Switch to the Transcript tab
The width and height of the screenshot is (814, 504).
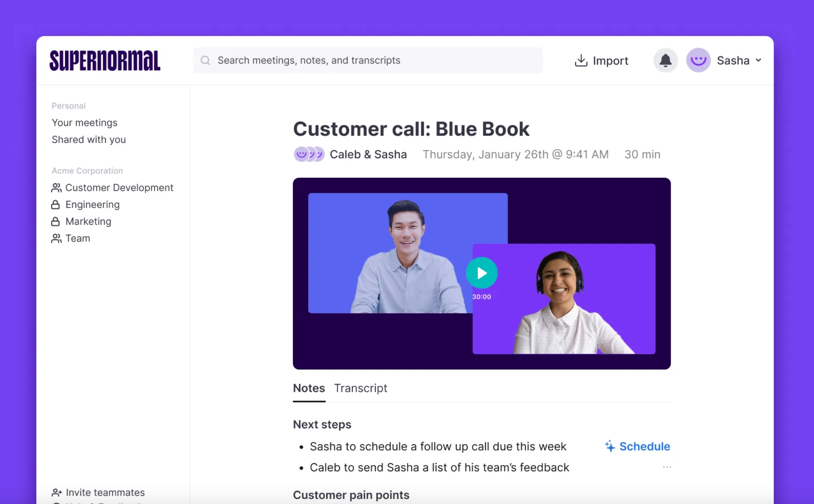click(x=360, y=388)
